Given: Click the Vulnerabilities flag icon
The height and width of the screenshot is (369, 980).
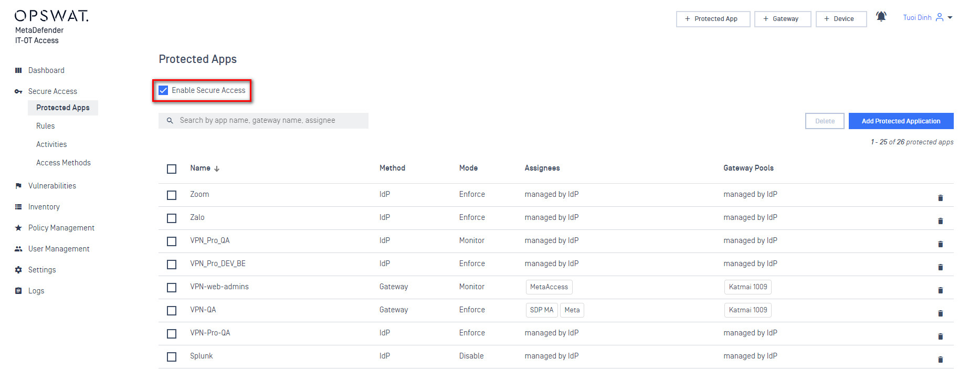Looking at the screenshot, I should coord(18,186).
